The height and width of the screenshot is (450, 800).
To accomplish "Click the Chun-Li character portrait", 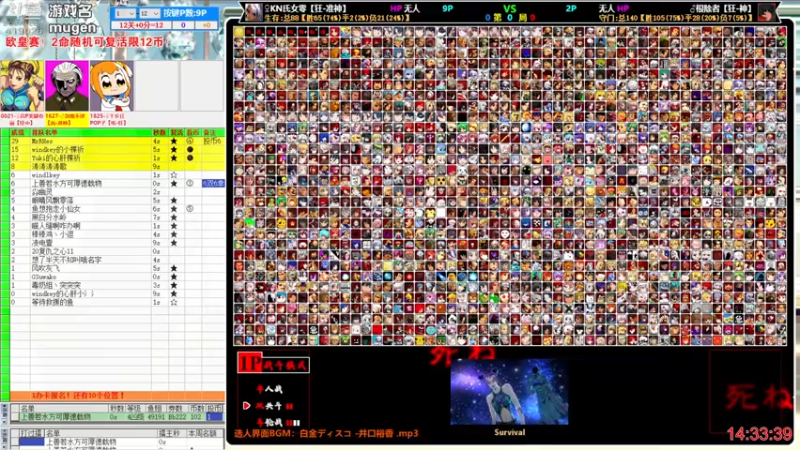I will pos(22,86).
